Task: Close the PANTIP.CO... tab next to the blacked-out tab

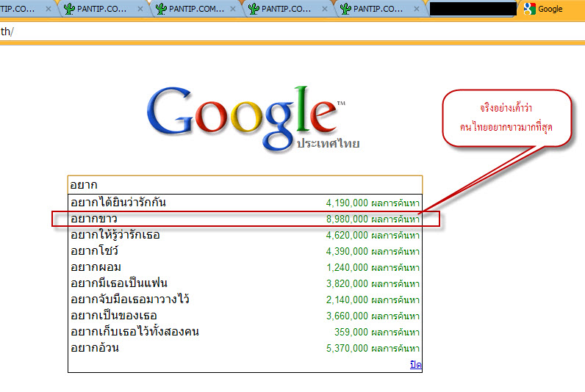Action: pyautogui.click(x=417, y=9)
